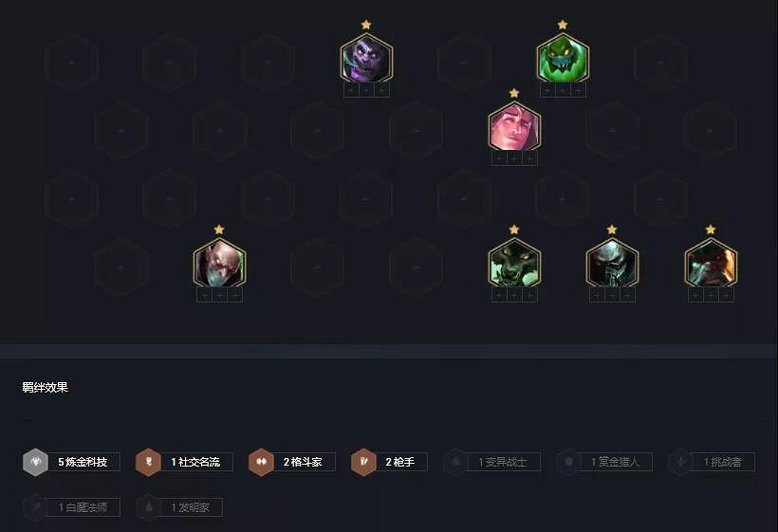Viewport: 778px width, 532px height.
Task: Select the green Zac champion hex
Action: coord(563,58)
